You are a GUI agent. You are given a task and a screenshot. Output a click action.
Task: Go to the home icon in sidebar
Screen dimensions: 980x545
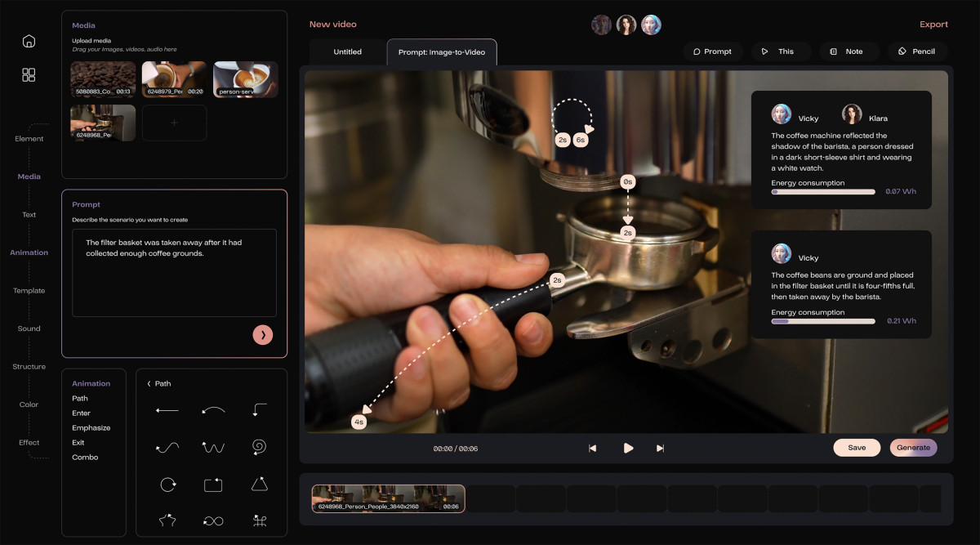[x=29, y=42]
